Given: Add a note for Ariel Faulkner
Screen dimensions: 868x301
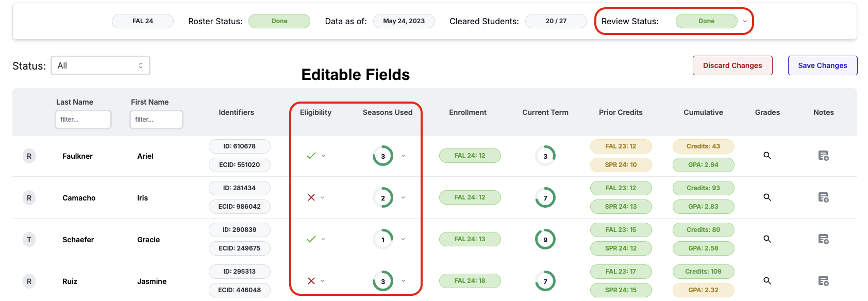Looking at the screenshot, I should tap(823, 156).
